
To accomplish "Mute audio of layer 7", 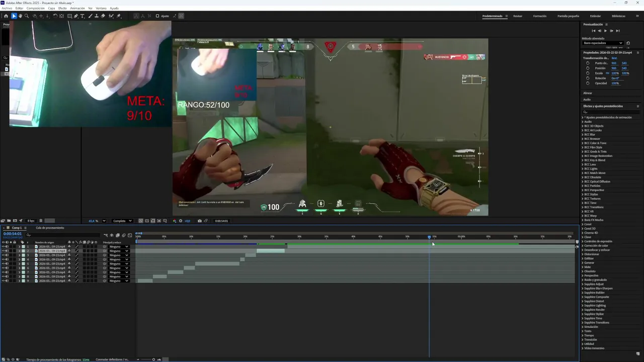I will point(7,273).
